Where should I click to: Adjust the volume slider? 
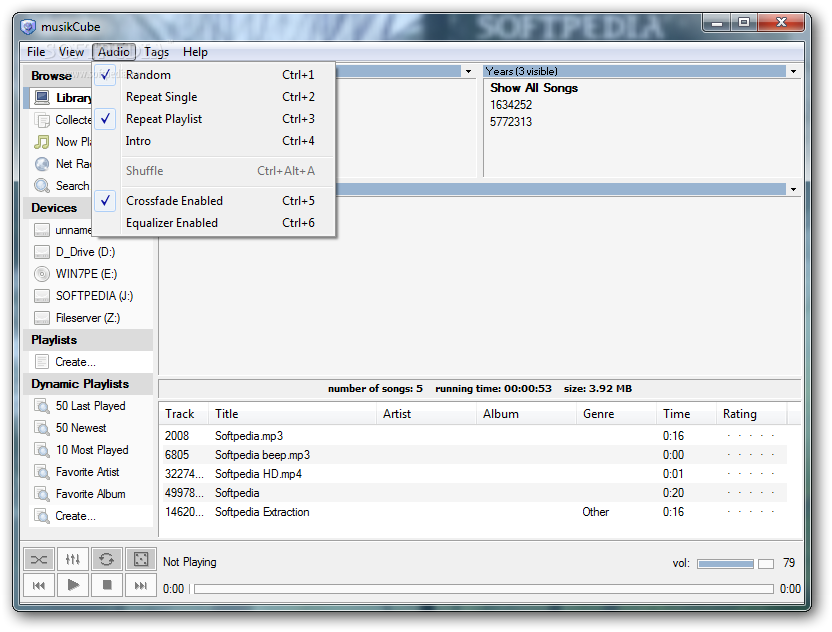(x=735, y=564)
